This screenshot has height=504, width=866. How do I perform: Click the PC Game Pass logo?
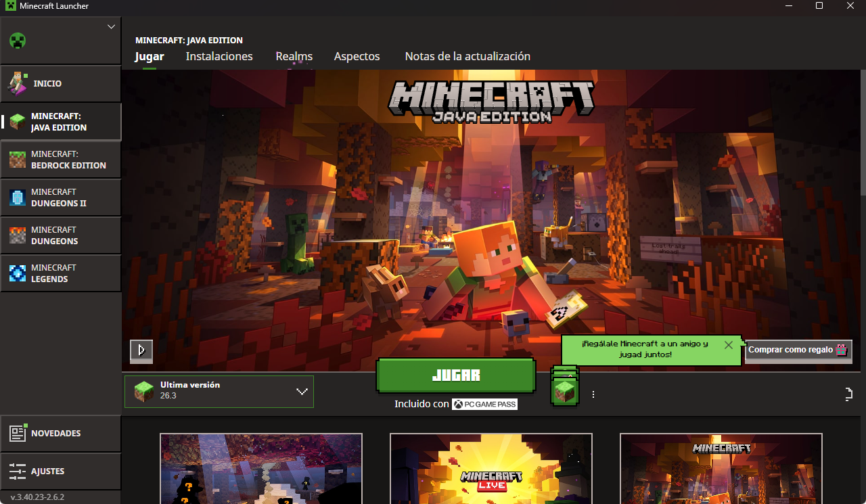[x=485, y=404]
